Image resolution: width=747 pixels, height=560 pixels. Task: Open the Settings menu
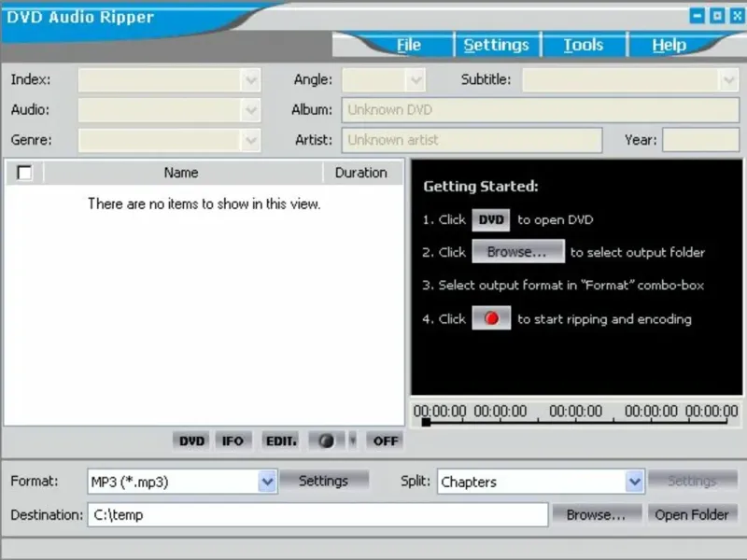tap(496, 45)
